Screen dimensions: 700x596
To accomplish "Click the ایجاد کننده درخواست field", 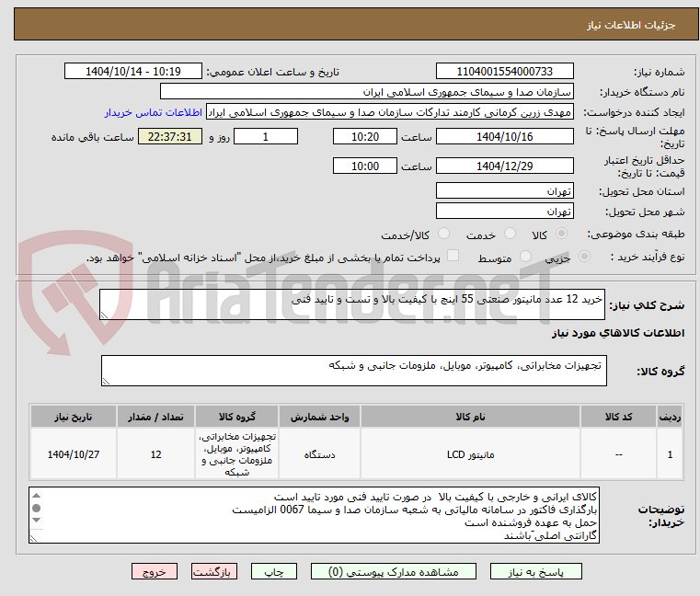I will 390,112.
